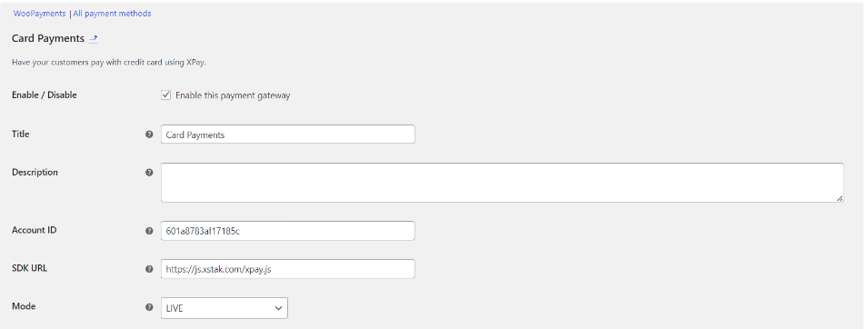The height and width of the screenshot is (329, 868).
Task: Click the SDK URL input field
Action: pyautogui.click(x=288, y=269)
